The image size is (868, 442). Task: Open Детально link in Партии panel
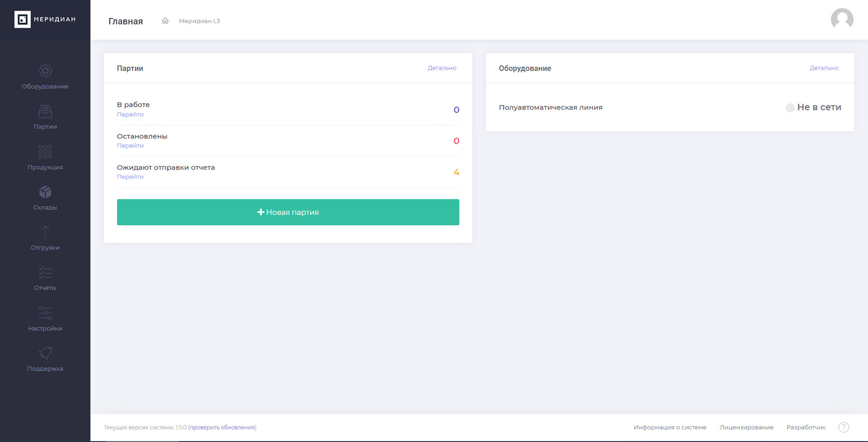click(442, 68)
